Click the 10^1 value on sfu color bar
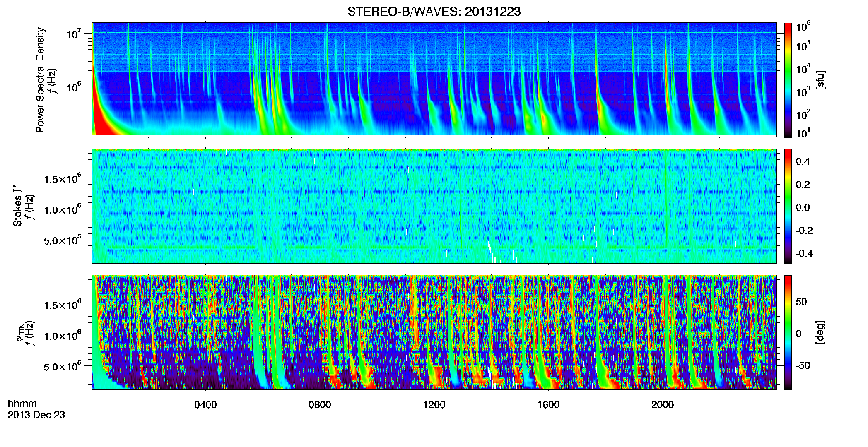The width and height of the screenshot is (868, 447). (803, 133)
